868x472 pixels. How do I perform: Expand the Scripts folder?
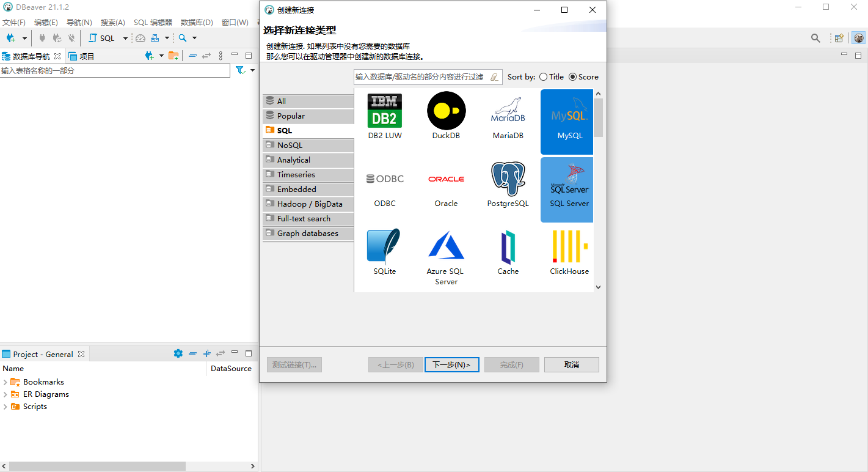[5, 407]
